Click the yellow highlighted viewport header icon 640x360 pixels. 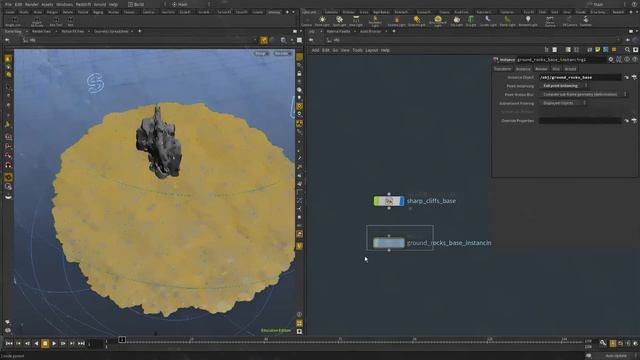point(264,40)
